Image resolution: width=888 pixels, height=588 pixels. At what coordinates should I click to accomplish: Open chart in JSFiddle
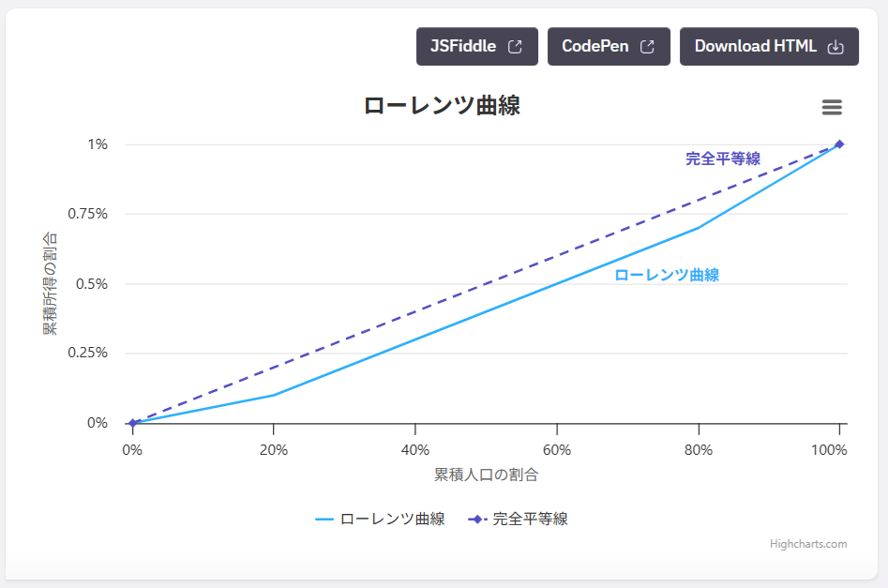(463, 47)
